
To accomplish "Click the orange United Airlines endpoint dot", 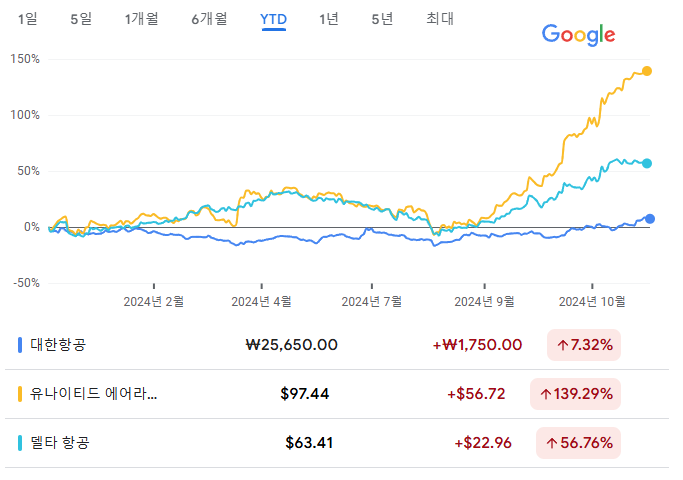I will 647,71.
